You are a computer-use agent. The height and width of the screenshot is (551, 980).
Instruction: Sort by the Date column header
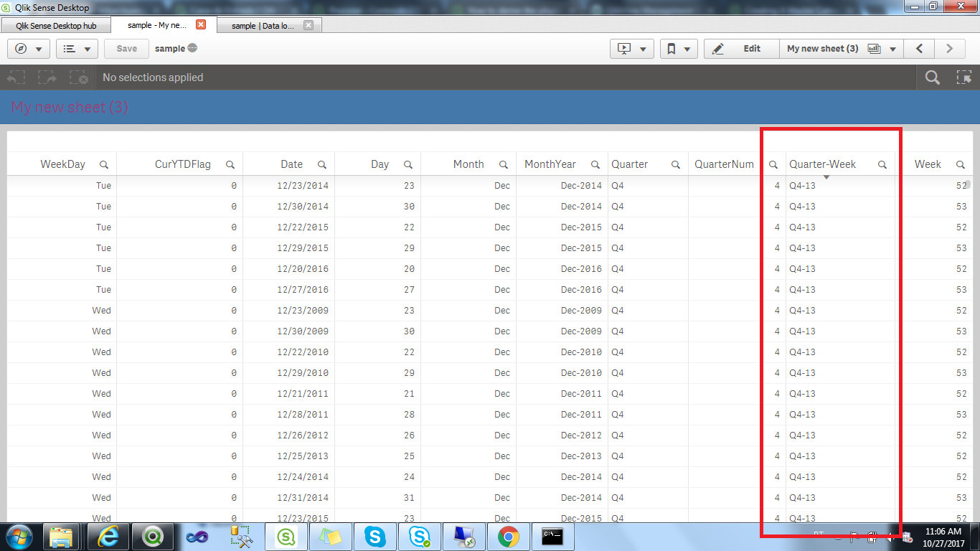tap(291, 164)
